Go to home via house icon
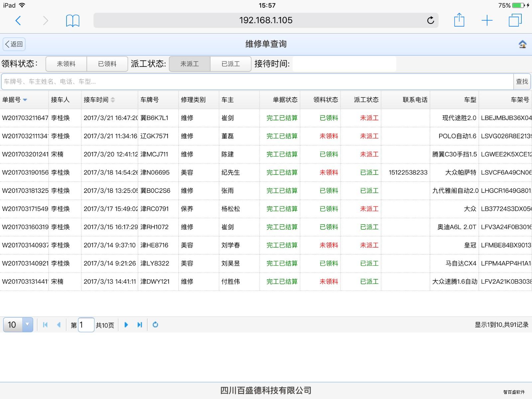532x399 pixels. [x=523, y=44]
